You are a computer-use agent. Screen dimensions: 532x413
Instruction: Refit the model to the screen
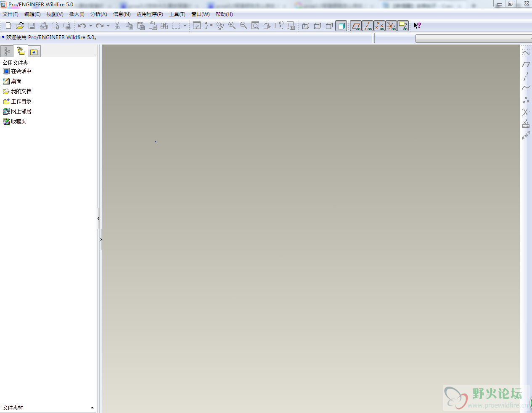pyautogui.click(x=255, y=26)
